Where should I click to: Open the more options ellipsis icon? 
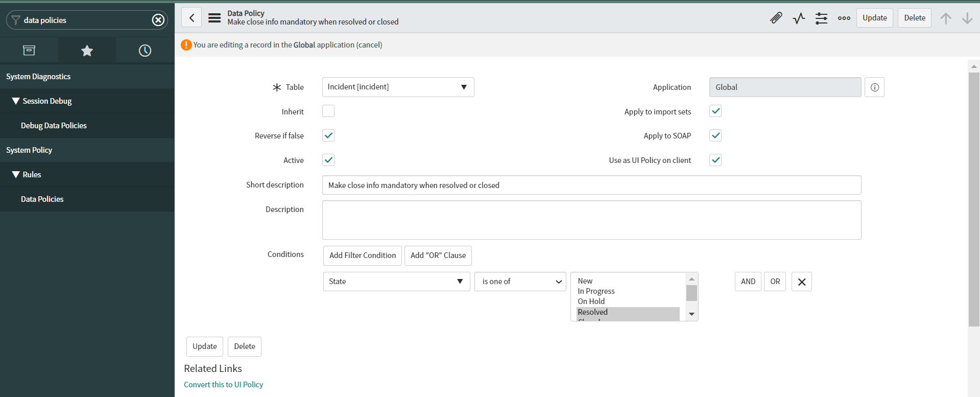click(844, 18)
